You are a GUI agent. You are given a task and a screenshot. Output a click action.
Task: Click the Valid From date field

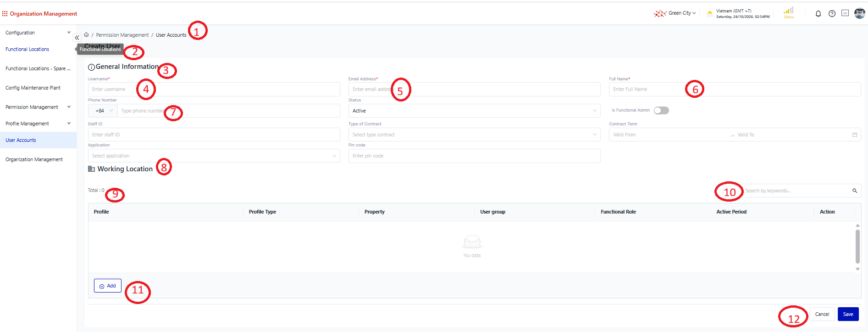coord(669,135)
